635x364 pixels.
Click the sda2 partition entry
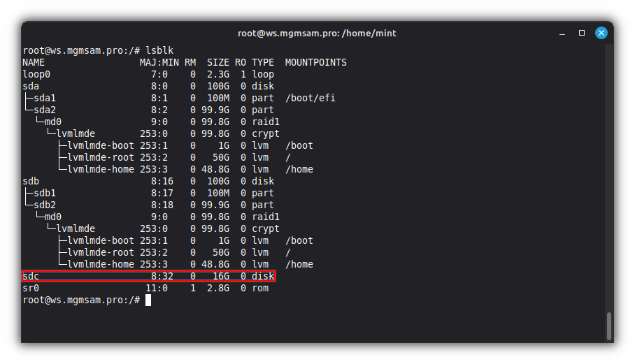(x=45, y=110)
